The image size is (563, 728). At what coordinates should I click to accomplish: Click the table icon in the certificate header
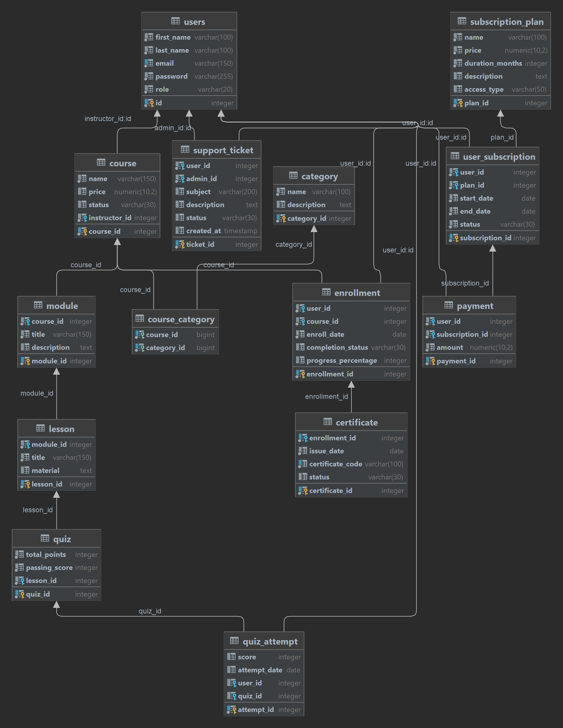pos(327,422)
